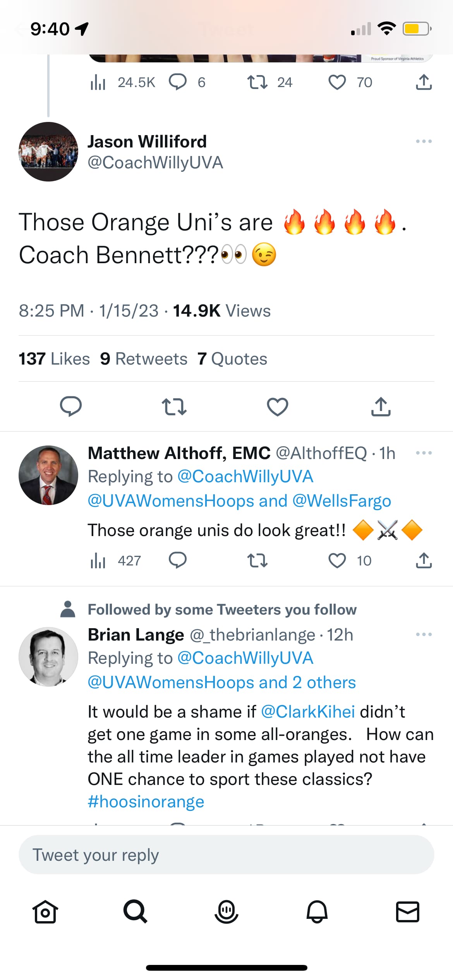Open Search from bottom navigation
The height and width of the screenshot is (980, 453).
(135, 911)
